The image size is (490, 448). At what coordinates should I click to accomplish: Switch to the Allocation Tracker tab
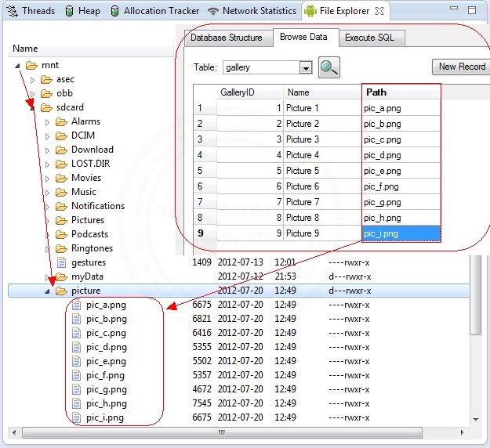coord(161,11)
